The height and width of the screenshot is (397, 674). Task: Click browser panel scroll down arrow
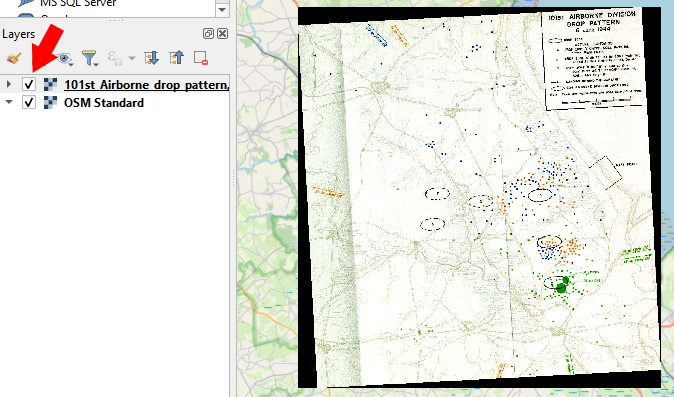coord(222,9)
